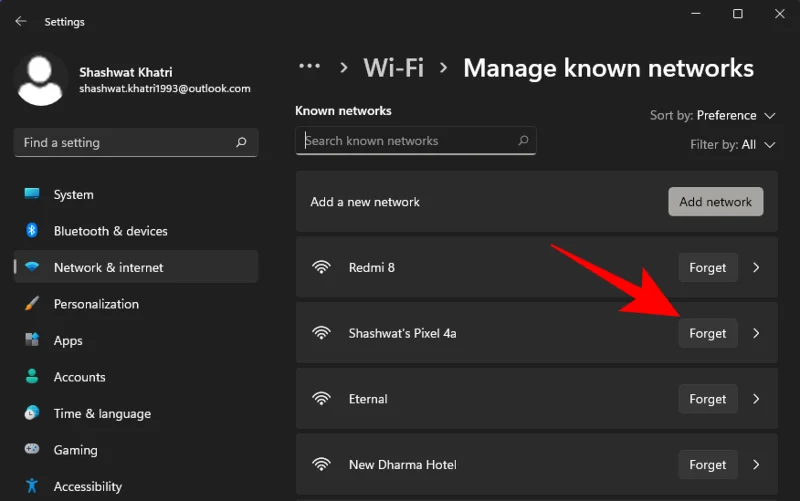Open Accessibility settings
The width and height of the screenshot is (800, 501).
pyautogui.click(x=136, y=486)
